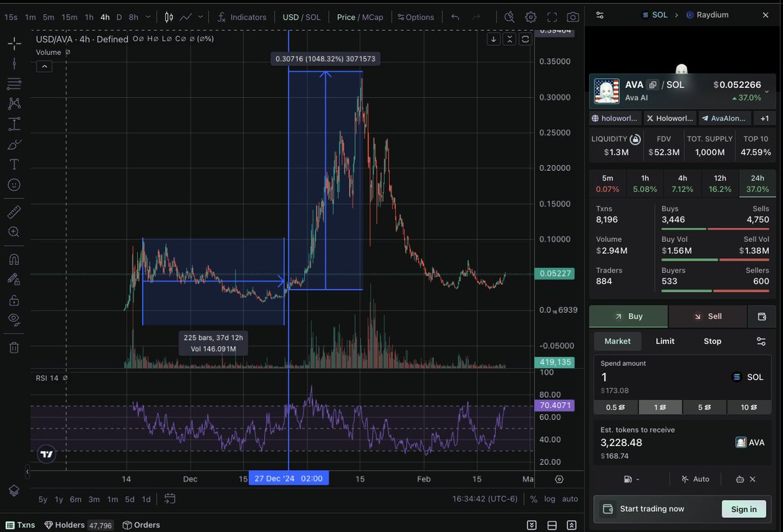The height and width of the screenshot is (532, 783).
Task: Take a chart snapshot with camera icon
Action: point(573,17)
